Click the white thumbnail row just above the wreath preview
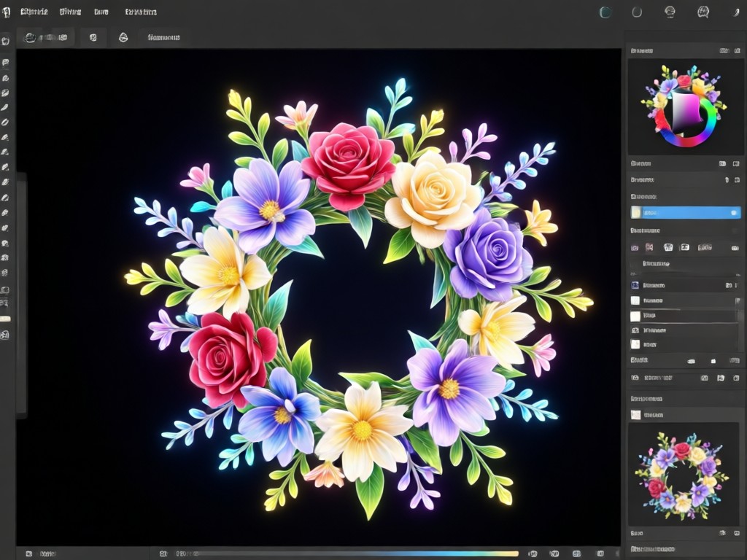 tap(686, 415)
